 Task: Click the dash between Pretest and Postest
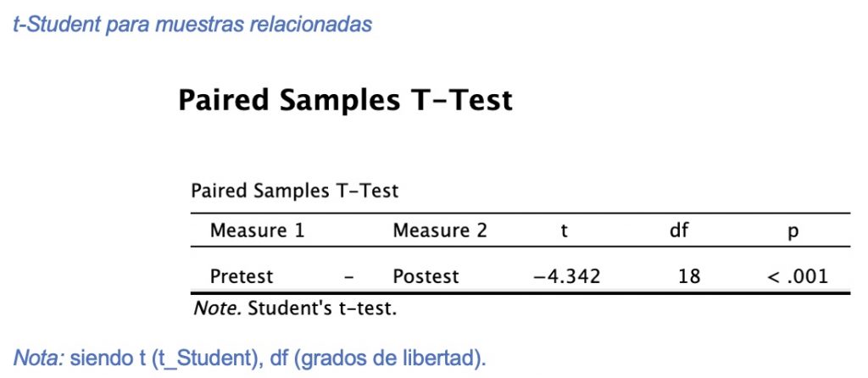349,277
